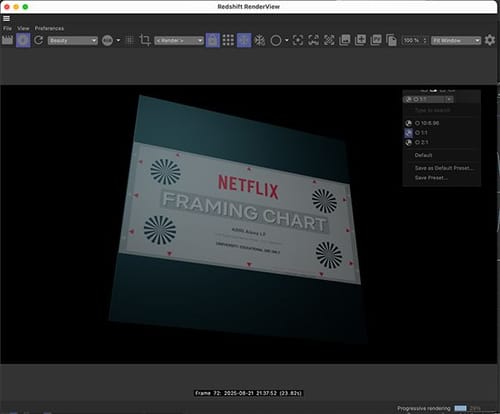Screen dimensions: 500x414
Task: Open the View menu
Action: [23, 28]
